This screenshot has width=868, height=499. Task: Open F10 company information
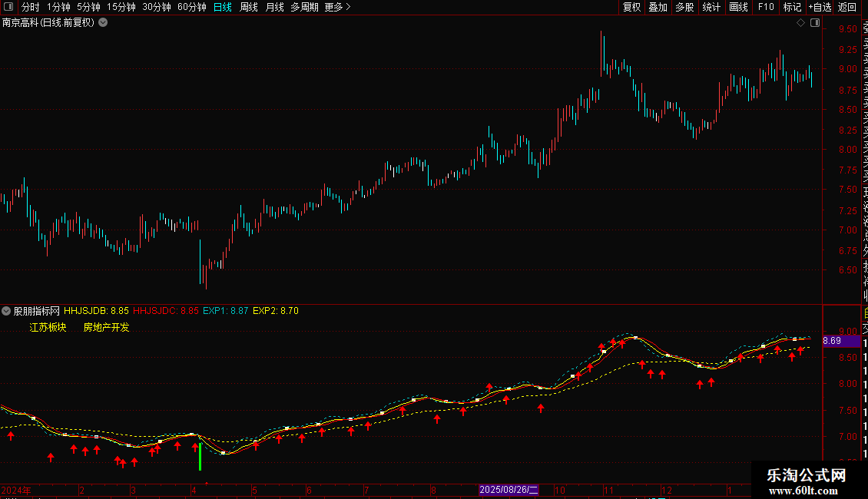tap(766, 7)
